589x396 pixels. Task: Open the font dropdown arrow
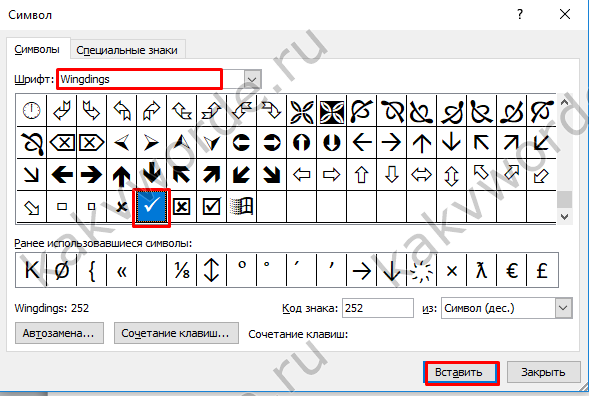(x=252, y=79)
